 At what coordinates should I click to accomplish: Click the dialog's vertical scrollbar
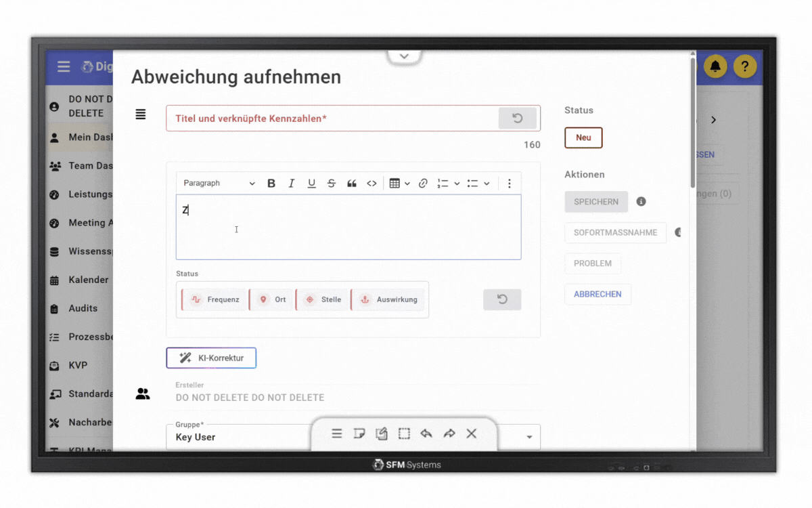point(692,122)
